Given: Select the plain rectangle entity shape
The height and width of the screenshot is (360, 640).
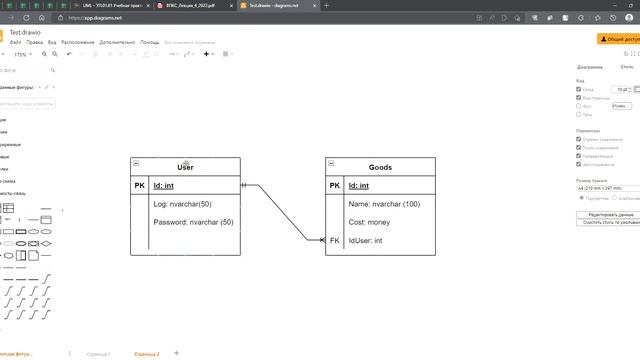Looking at the screenshot, I should [x=9, y=231].
